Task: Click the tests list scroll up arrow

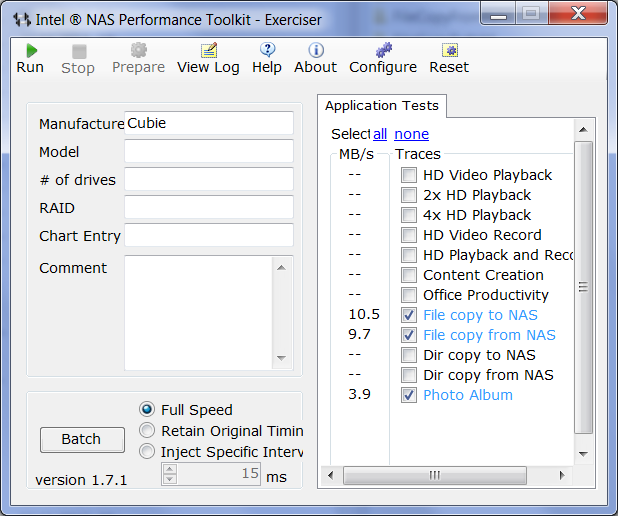Action: pos(583,130)
